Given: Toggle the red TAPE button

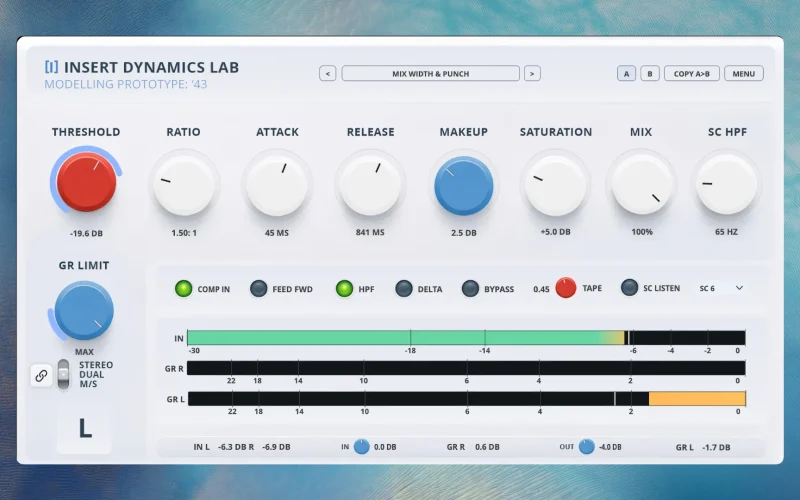Looking at the screenshot, I should pos(566,288).
